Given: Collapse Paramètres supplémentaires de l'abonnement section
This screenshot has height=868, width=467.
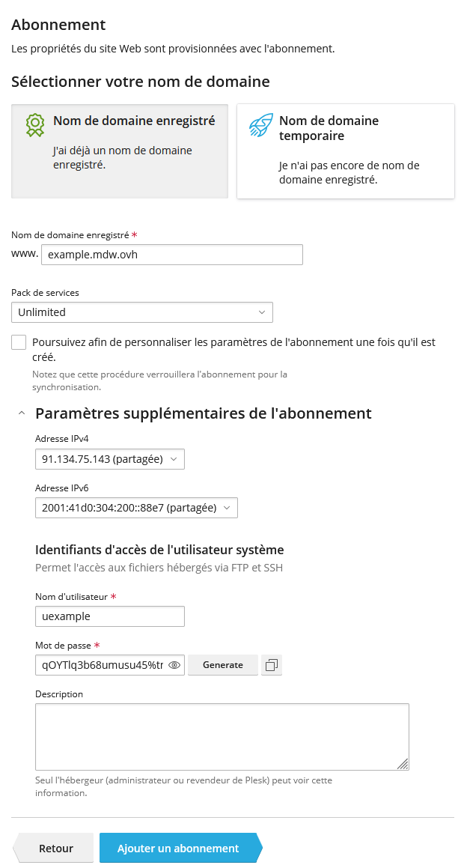Looking at the screenshot, I should 22,413.
